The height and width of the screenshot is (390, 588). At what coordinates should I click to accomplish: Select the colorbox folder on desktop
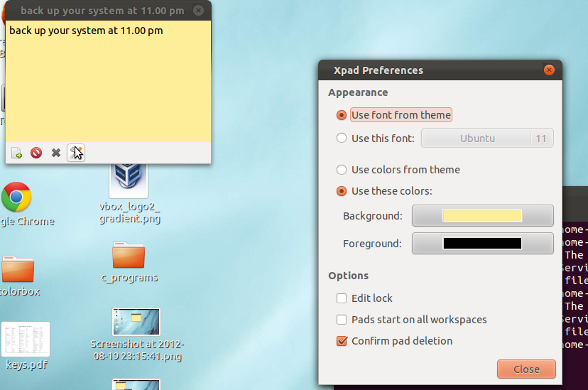click(x=18, y=269)
